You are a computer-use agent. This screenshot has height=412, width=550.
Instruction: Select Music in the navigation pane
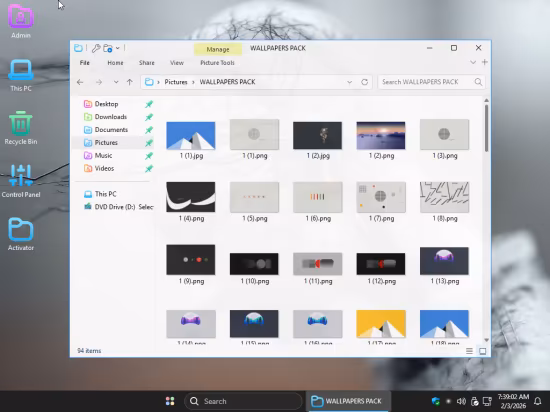click(103, 155)
